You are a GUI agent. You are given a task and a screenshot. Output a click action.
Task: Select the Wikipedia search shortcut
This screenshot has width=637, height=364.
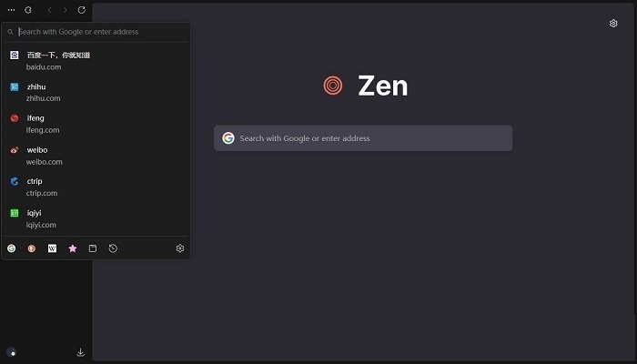click(x=52, y=248)
